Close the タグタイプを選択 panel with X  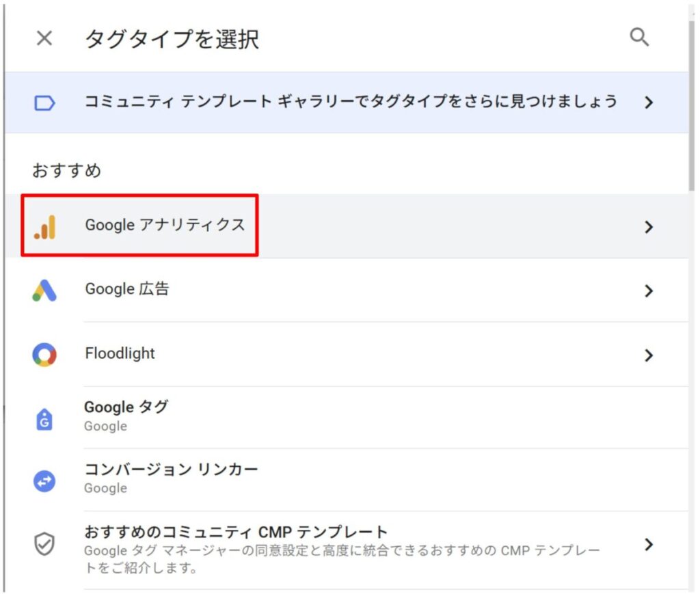[44, 38]
